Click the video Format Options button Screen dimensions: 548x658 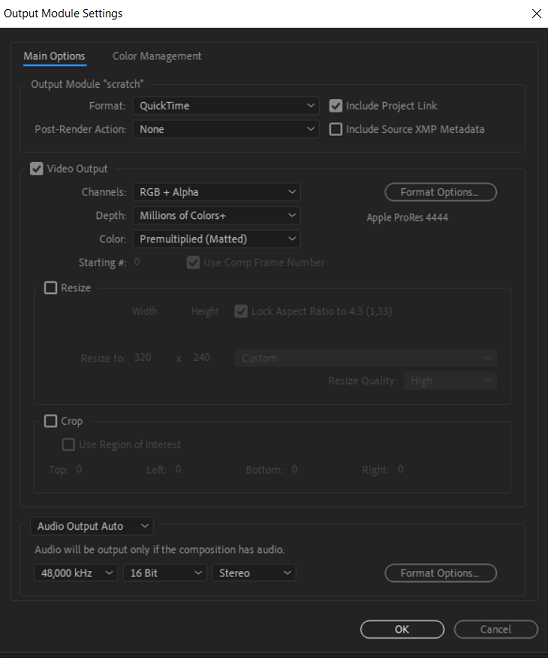coord(441,192)
